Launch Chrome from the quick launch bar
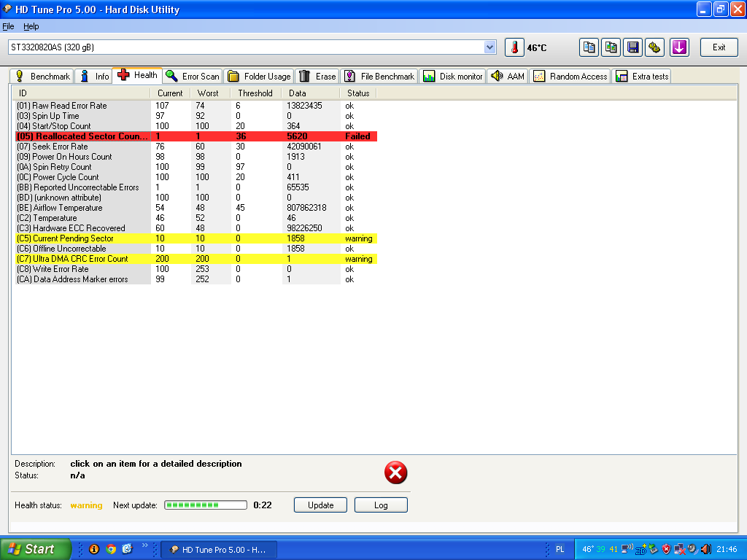 [x=111, y=549]
